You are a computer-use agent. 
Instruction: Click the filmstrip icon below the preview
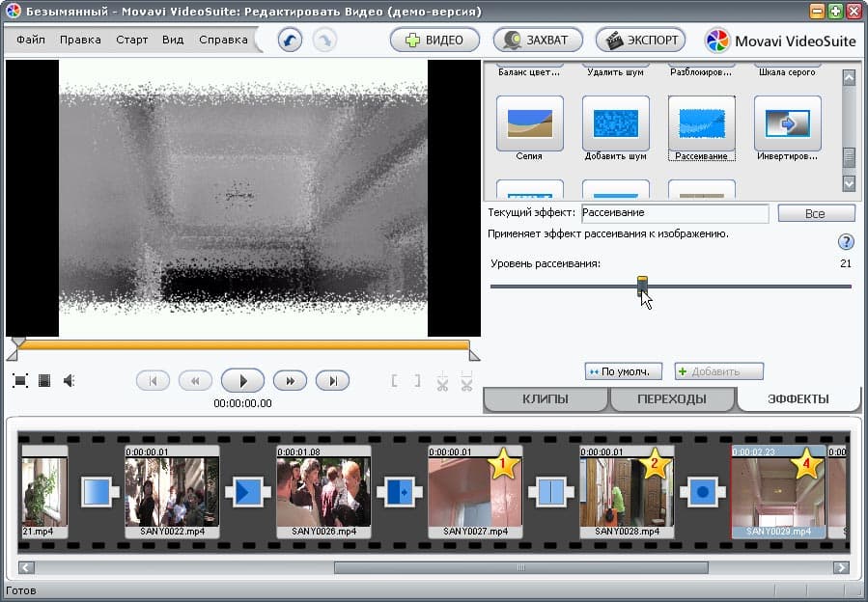[x=44, y=381]
